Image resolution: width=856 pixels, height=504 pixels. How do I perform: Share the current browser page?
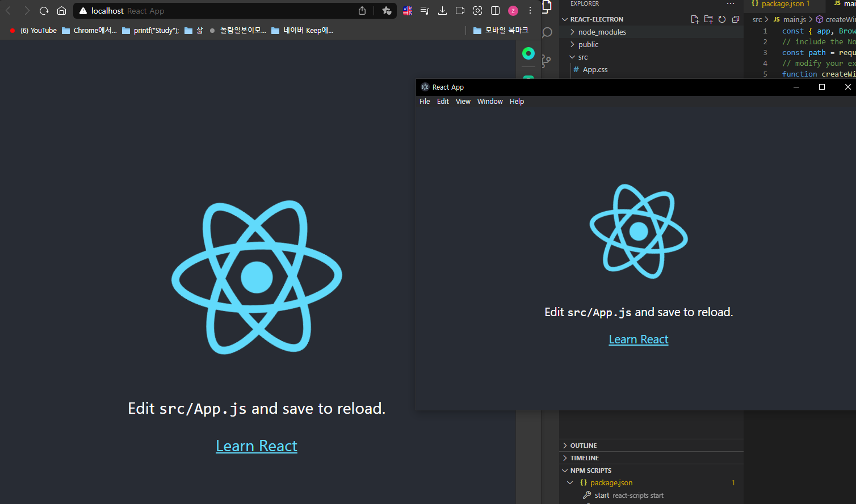click(362, 11)
